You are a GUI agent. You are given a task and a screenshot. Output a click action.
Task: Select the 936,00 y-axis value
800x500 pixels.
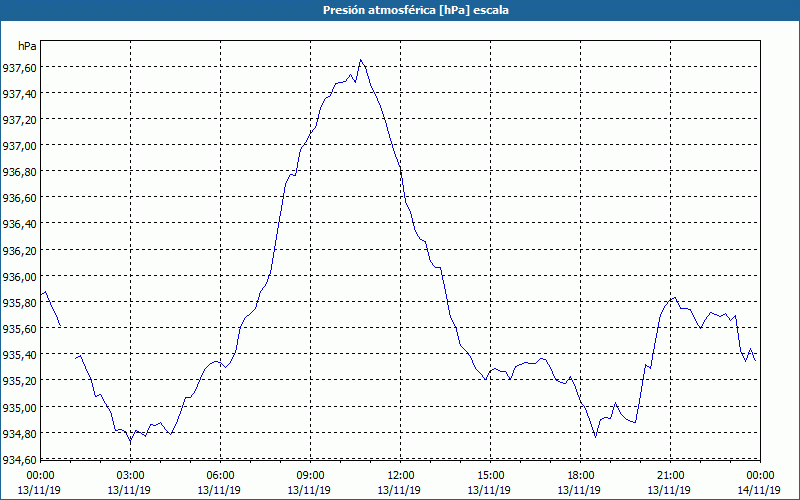[x=19, y=276]
